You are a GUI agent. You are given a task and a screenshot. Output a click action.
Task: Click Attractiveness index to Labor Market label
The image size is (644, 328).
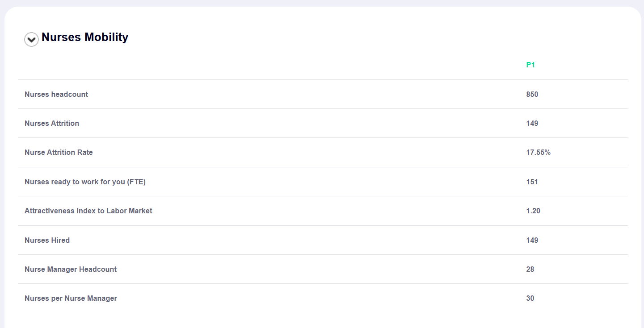coord(88,211)
